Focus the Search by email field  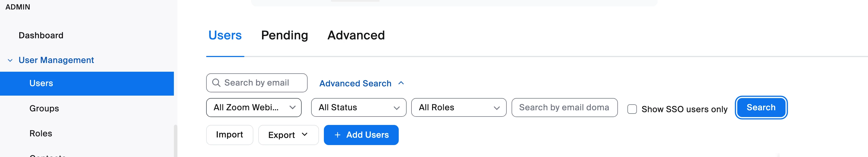[261, 83]
